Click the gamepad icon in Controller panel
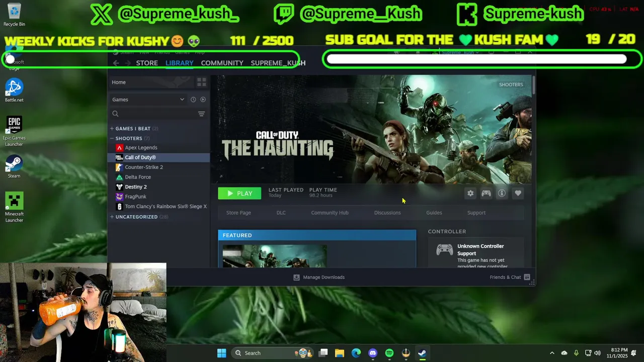Screen dimensions: 644x362 444,250
